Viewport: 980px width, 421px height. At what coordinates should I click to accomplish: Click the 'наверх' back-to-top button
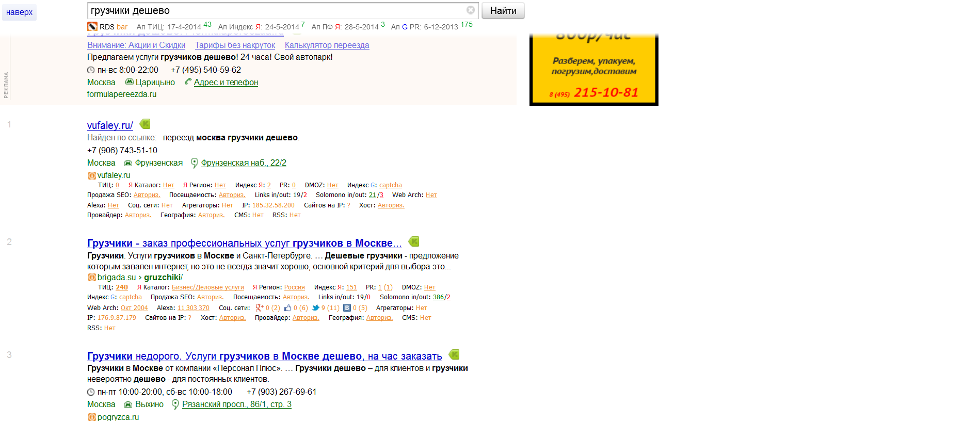(x=19, y=12)
